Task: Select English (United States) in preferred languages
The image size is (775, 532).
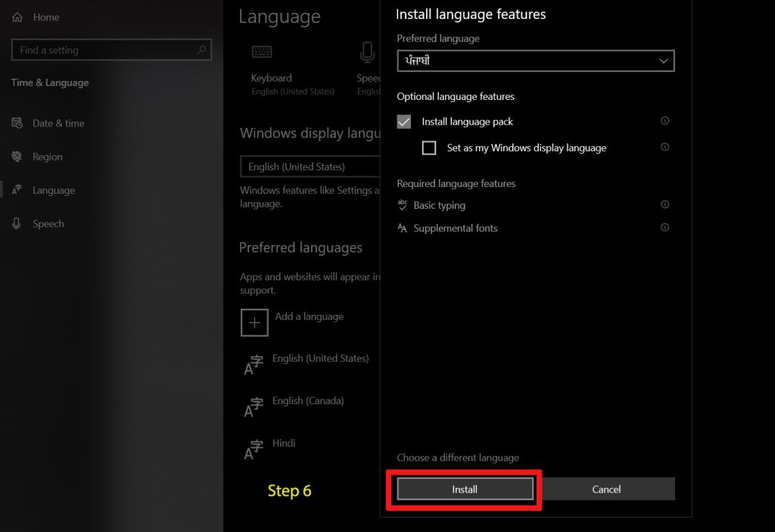Action: (x=320, y=359)
